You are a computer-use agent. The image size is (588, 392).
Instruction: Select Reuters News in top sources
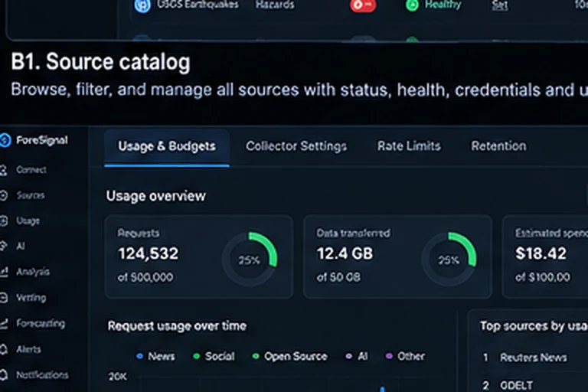pos(533,358)
